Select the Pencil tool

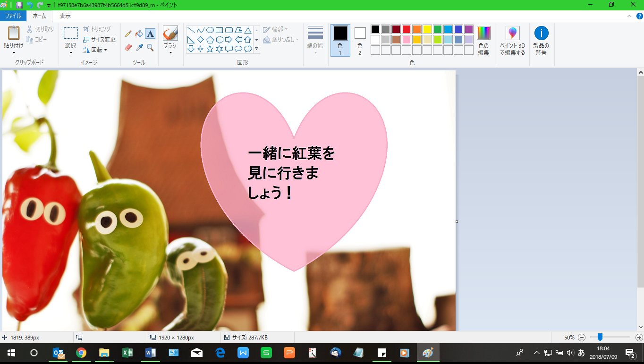(128, 34)
